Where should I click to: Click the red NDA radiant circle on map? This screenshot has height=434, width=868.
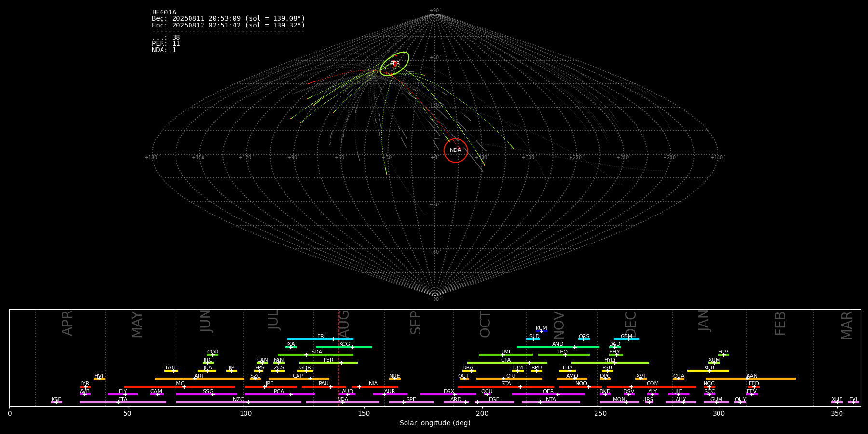(456, 150)
